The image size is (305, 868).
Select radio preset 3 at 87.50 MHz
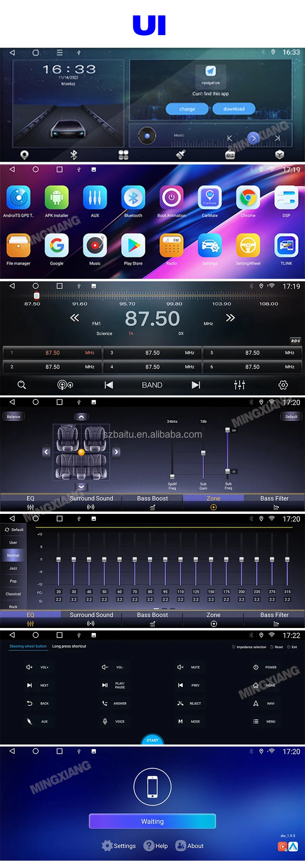coord(152,353)
